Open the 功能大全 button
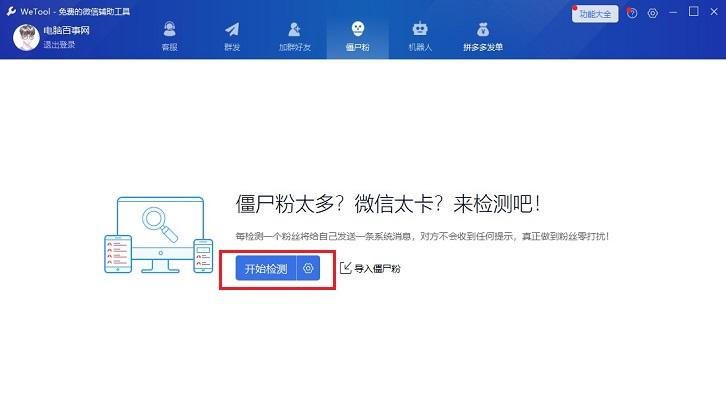 595,14
